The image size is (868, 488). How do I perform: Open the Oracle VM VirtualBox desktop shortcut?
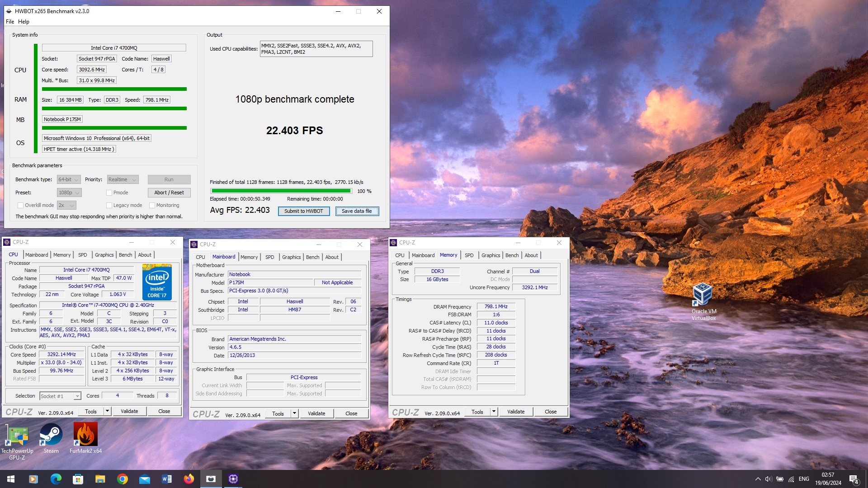(x=703, y=301)
